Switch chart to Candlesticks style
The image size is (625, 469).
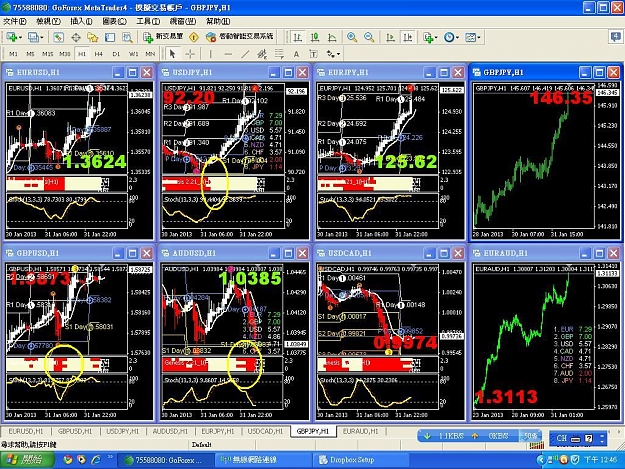(315, 37)
